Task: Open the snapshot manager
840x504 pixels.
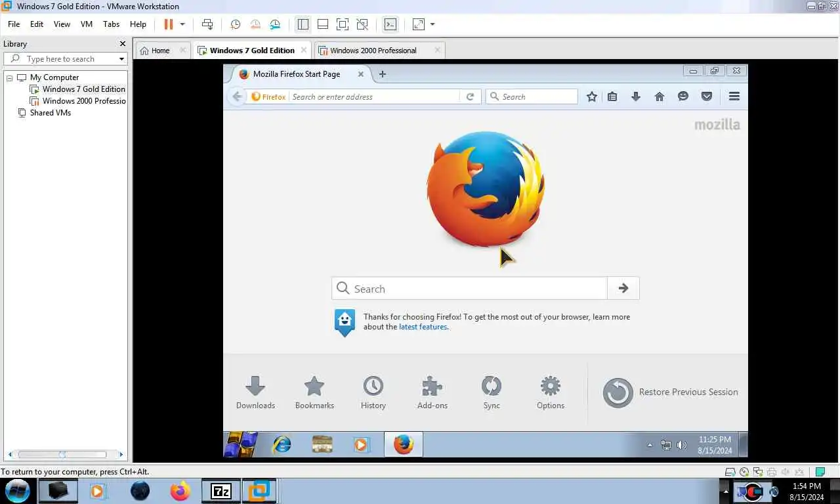Action: (x=275, y=24)
